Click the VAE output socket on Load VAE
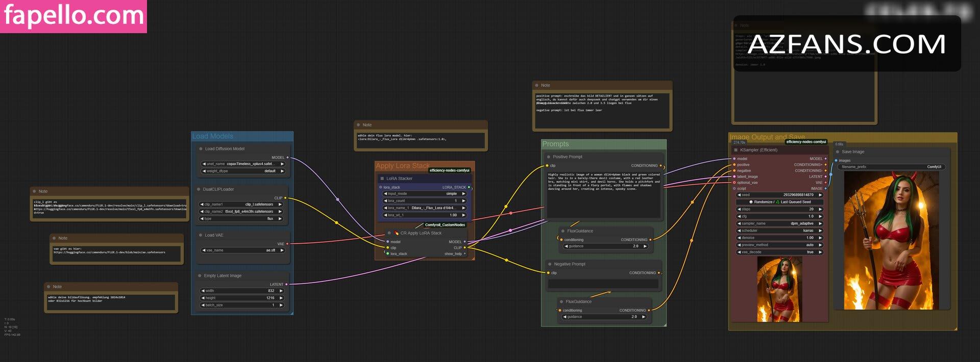 click(287, 244)
